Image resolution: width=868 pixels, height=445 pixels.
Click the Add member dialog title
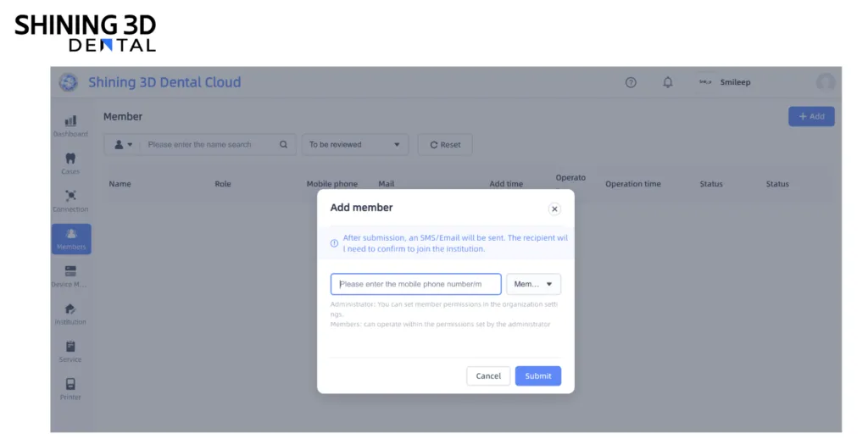click(x=361, y=208)
